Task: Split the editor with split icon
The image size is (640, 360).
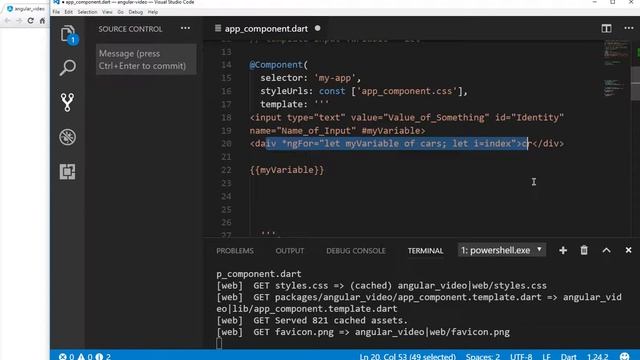Action: tap(606, 28)
